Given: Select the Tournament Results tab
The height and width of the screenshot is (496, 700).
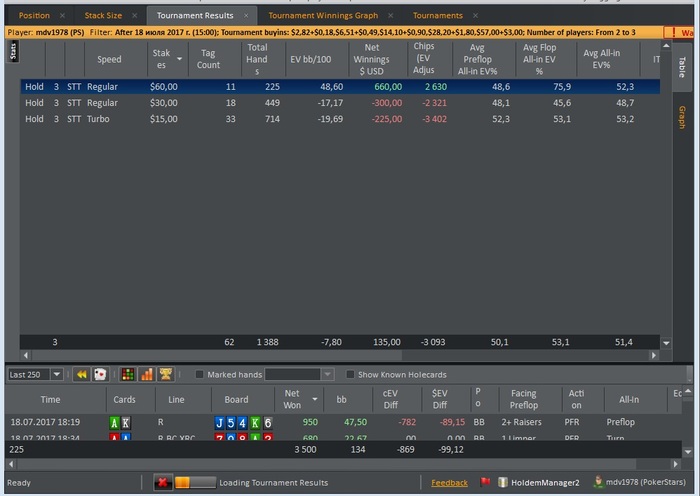Looking at the screenshot, I should [195, 16].
